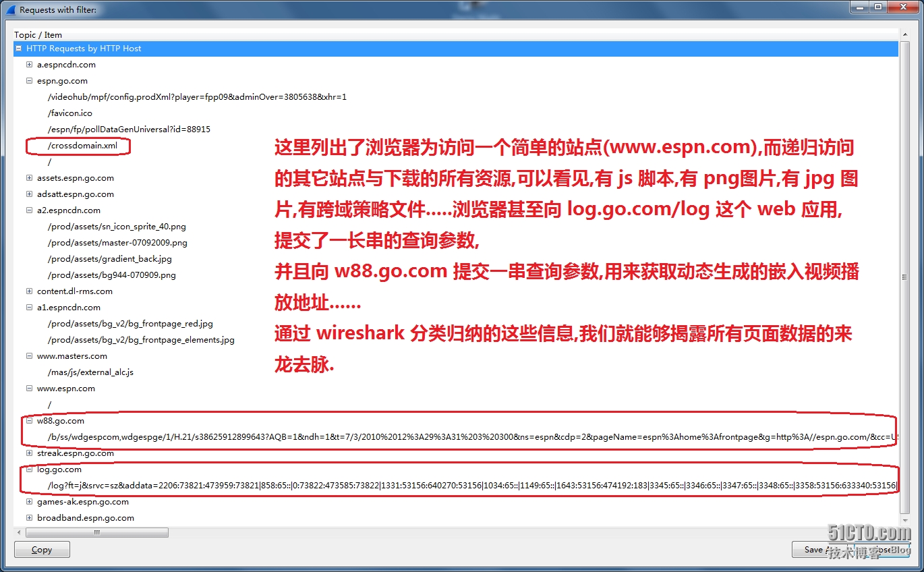Collapse the HTTP Requests by HTTP Host node
Image resolution: width=924 pixels, height=572 pixels.
[19, 49]
